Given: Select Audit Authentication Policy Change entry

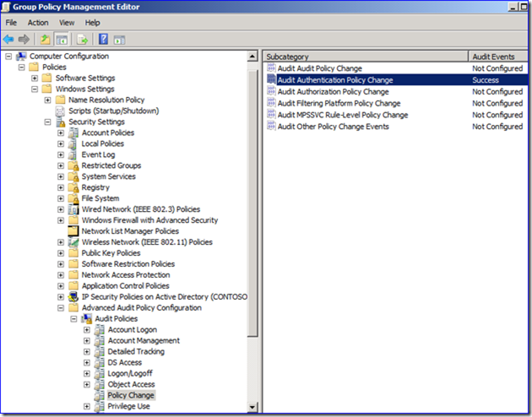Looking at the screenshot, I should [x=335, y=80].
